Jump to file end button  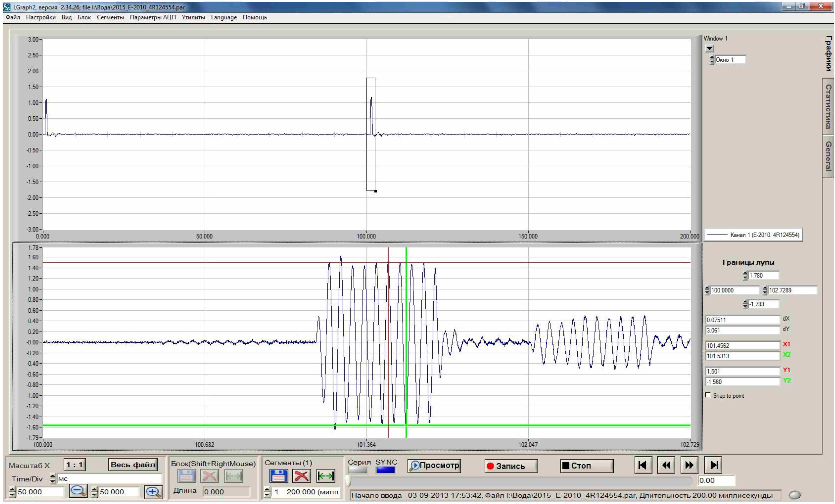tap(713, 465)
